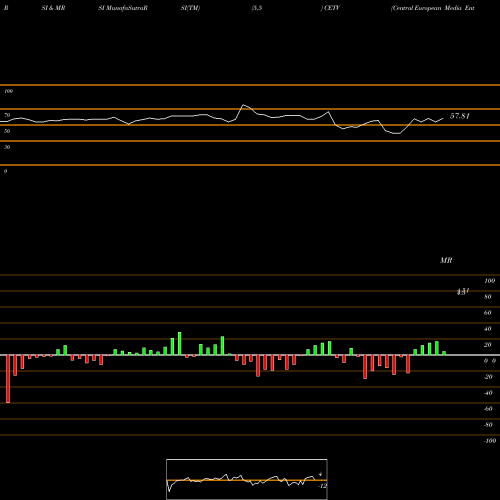The image size is (500, 500).
Task: Click the 0 level label on RSI panel
Action: (5, 171)
